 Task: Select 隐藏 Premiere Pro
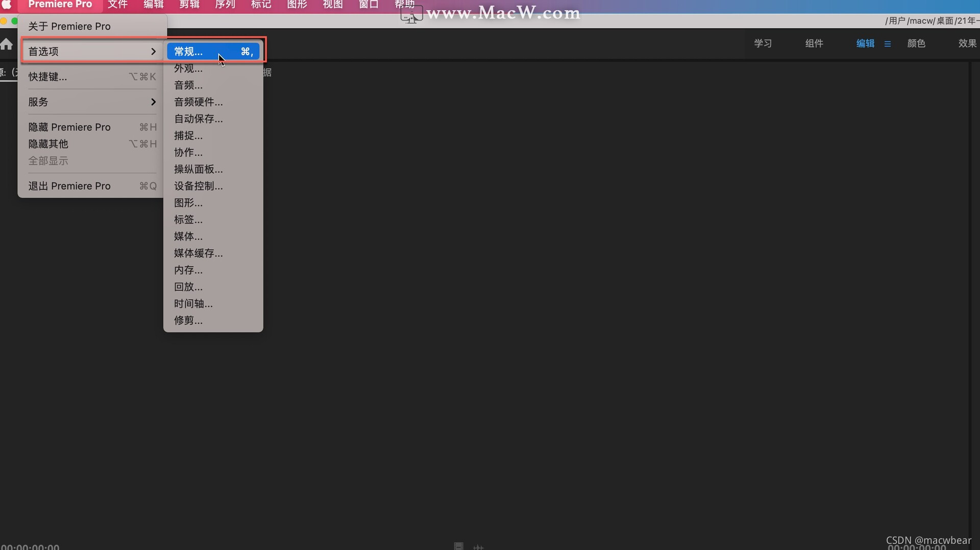click(92, 127)
